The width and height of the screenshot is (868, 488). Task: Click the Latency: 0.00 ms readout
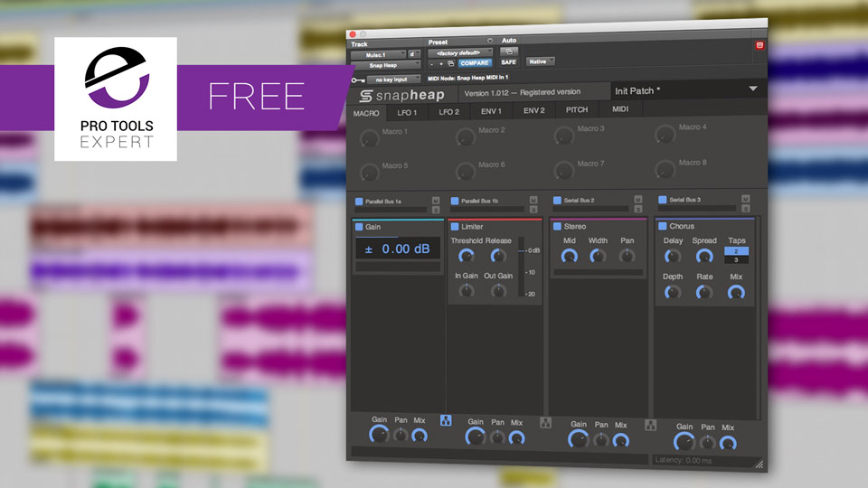click(684, 460)
